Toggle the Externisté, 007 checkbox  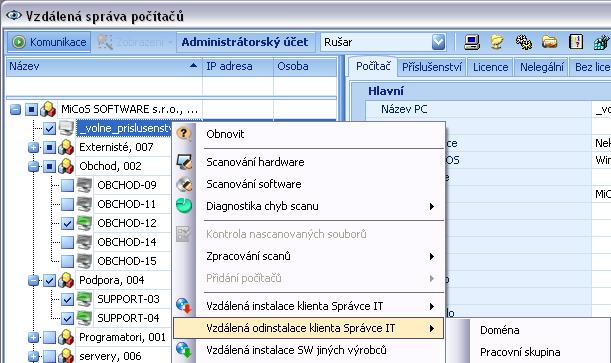pos(49,148)
